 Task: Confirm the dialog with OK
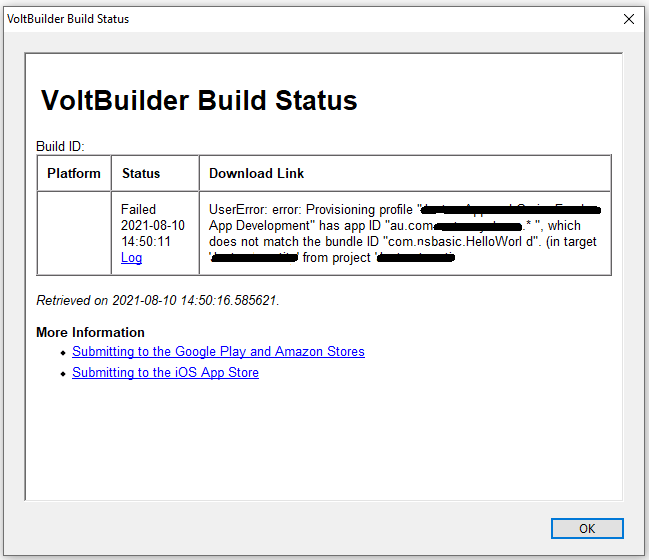pos(587,529)
